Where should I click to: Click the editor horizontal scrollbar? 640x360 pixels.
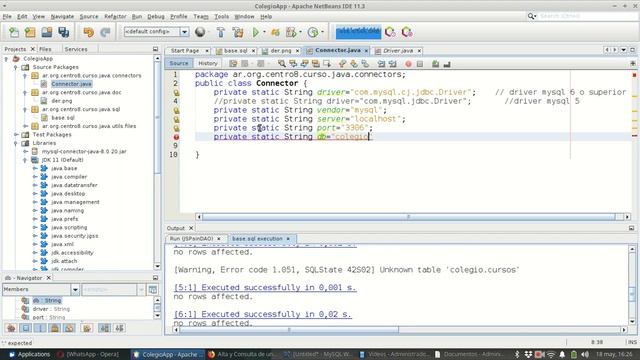coord(408,217)
